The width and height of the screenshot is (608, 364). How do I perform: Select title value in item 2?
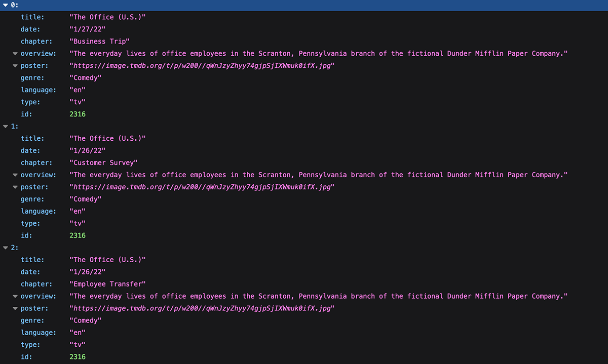107,260
